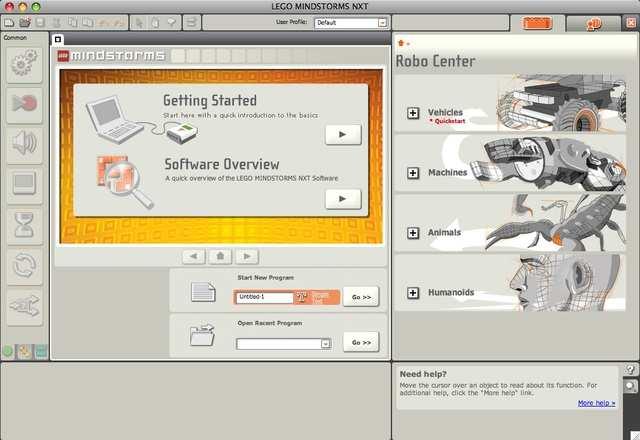Select the Wait hourglass block
Image resolution: width=640 pixels, height=440 pixels.
(24, 225)
